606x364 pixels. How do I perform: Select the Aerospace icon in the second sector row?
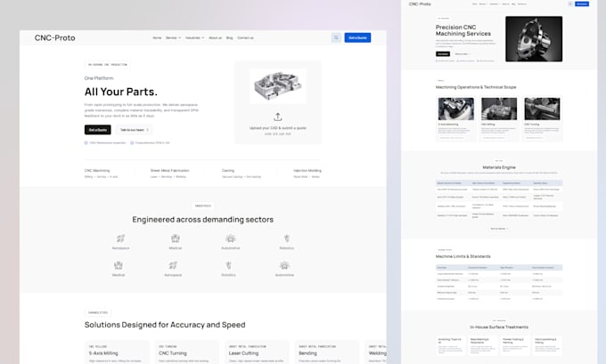pos(173,265)
